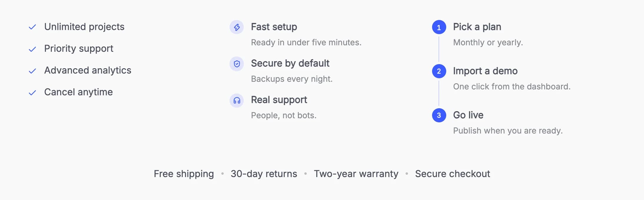The width and height of the screenshot is (644, 200).
Task: Select step 1 numbered circle
Action: [x=439, y=27]
